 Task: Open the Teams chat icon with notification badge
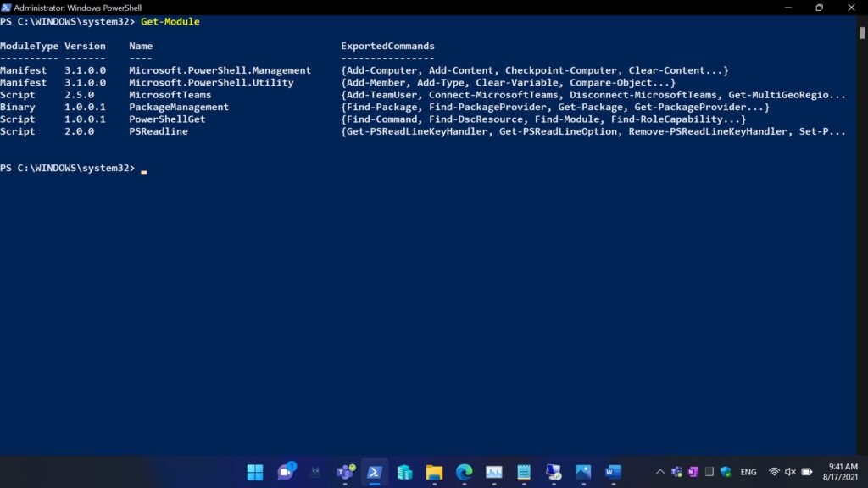click(285, 472)
